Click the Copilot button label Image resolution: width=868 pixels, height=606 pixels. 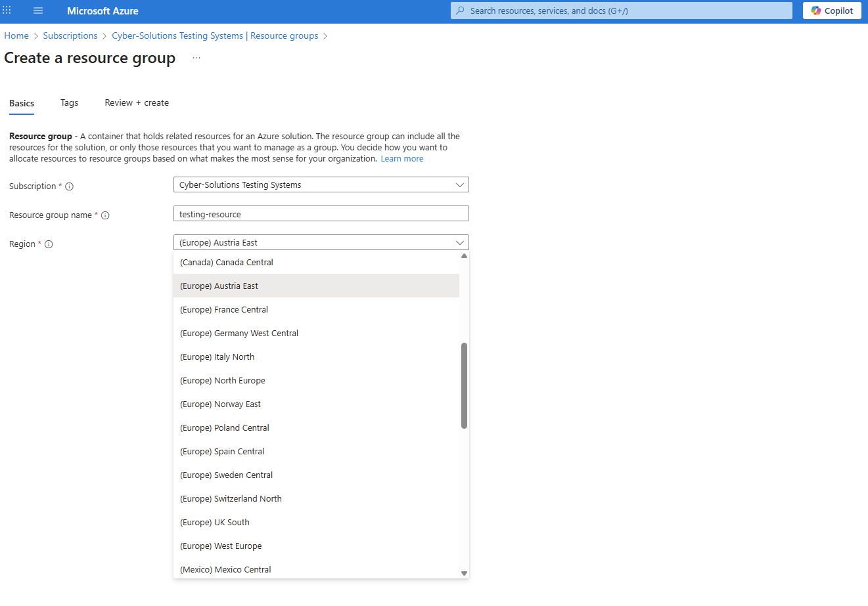839,11
